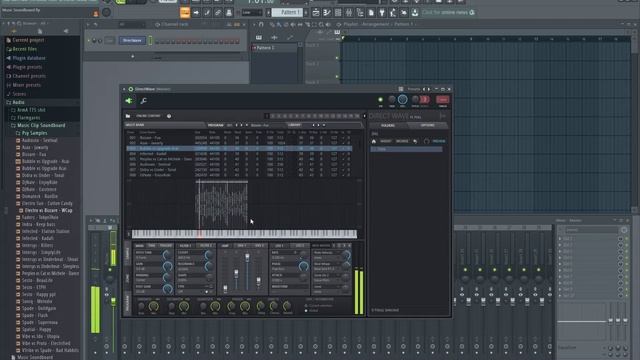The height and width of the screenshot is (360, 640).
Task: Click Preview button in DirectWave browser
Action: (439, 141)
